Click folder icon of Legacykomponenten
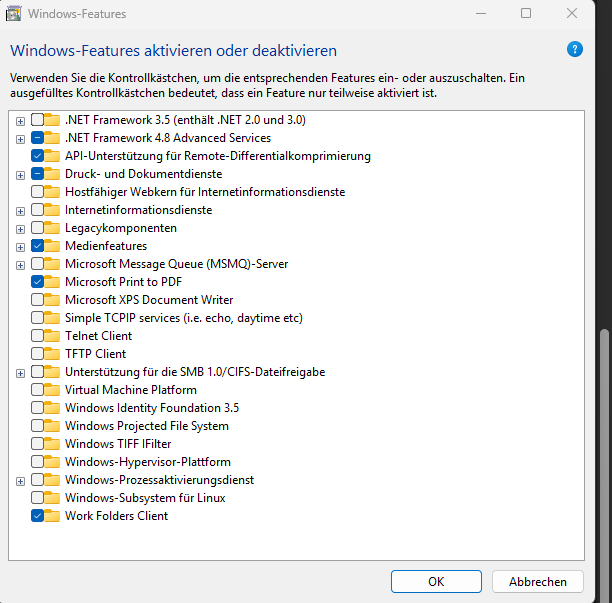The height and width of the screenshot is (603, 612). (x=52, y=228)
